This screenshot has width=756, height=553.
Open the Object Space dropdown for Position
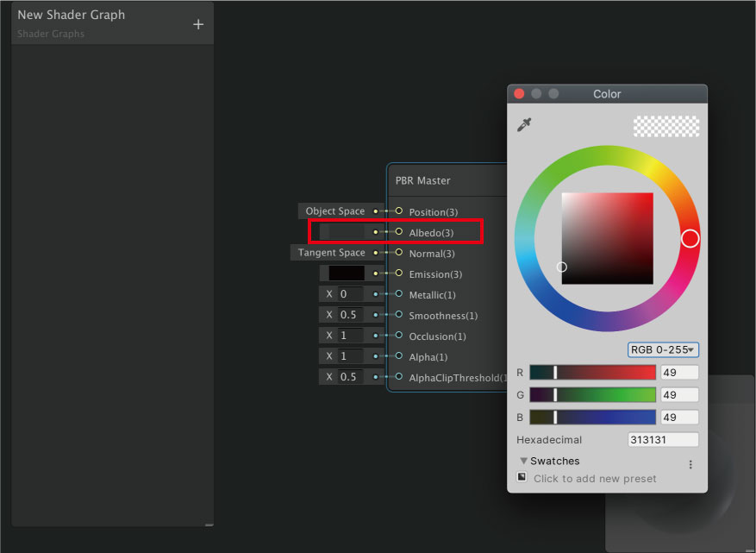pyautogui.click(x=334, y=211)
